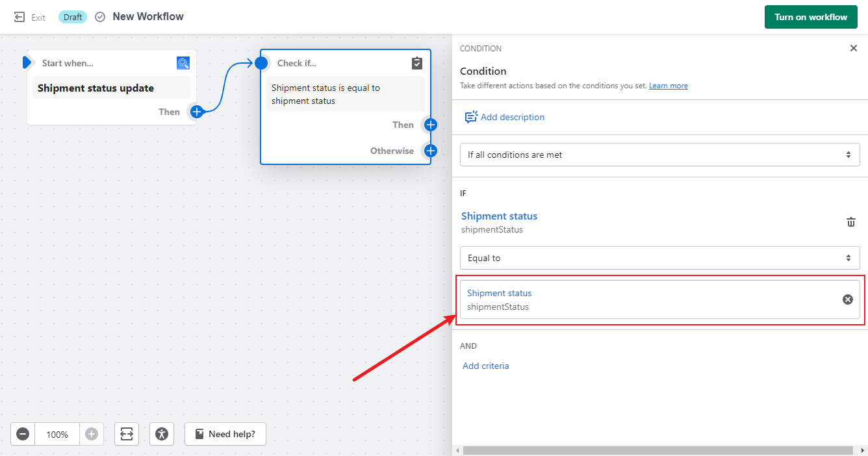Add a step after the condition's Then branch
Viewport: 868px width, 456px height.
(x=430, y=125)
